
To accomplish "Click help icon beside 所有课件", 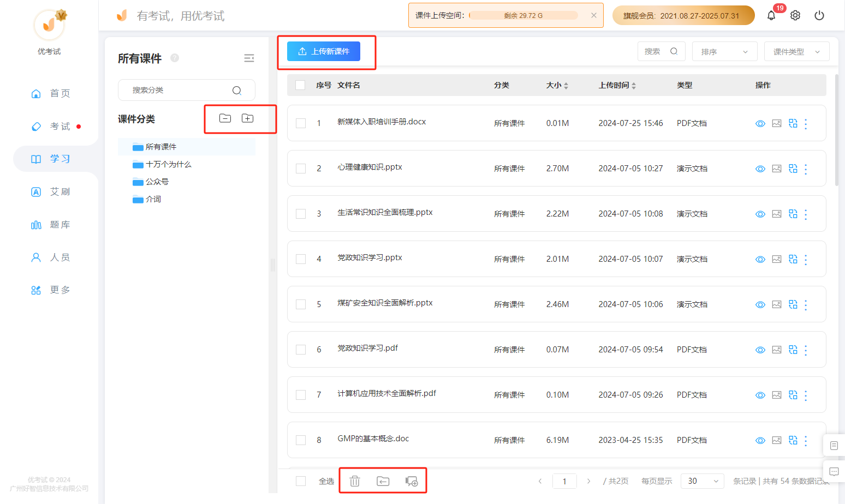I will tap(175, 58).
